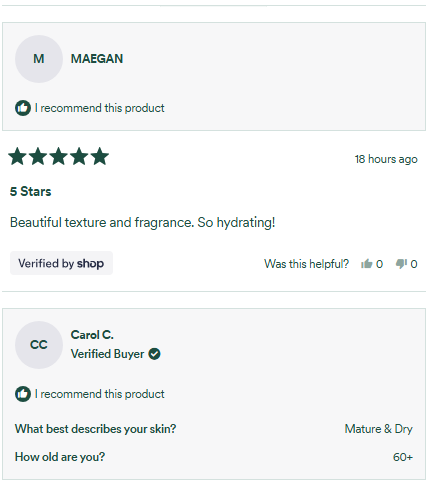Viewport: 429px width, 485px height.
Task: Click the Verified Buyer checkmark icon
Action: click(154, 354)
